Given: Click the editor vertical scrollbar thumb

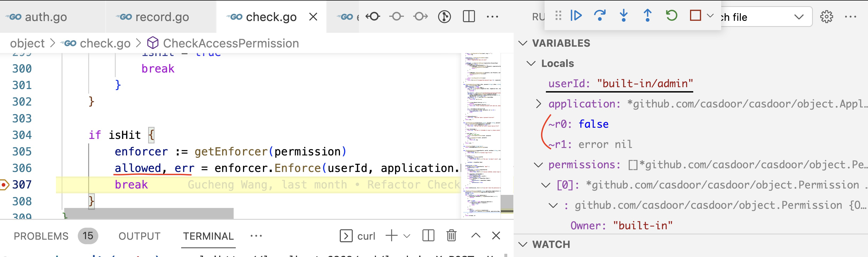Looking at the screenshot, I should coord(507,204).
